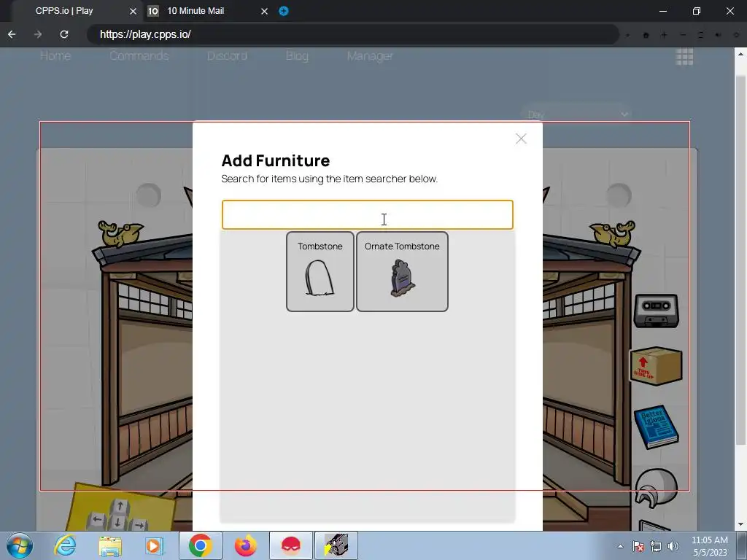
Task: Open the Blog link
Action: click(297, 56)
